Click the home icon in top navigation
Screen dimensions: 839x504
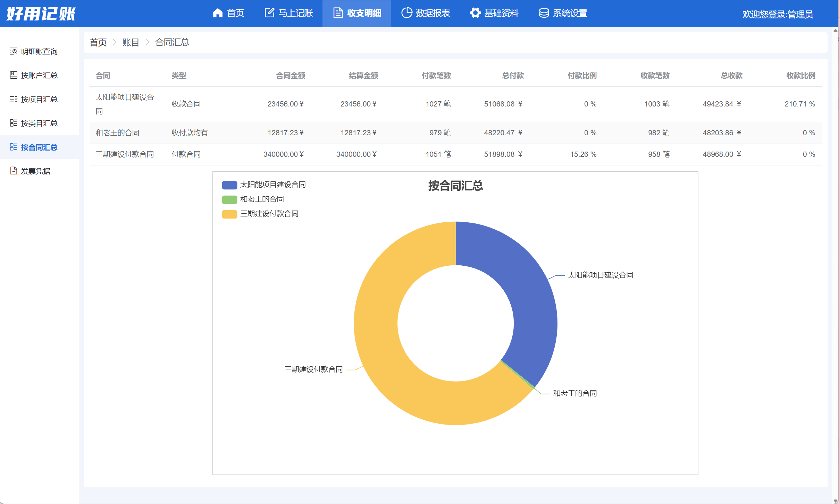click(218, 13)
